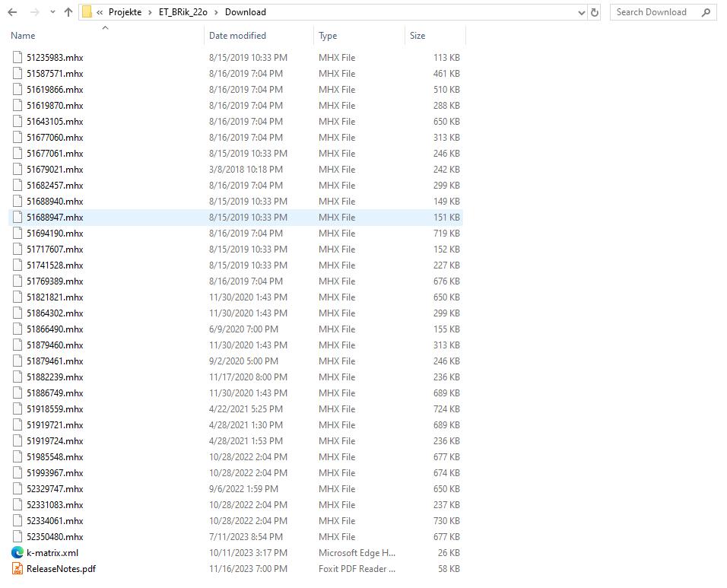Open the chevron after Projekte breadcrumb
Viewport: 727px width, 588px height.
[x=150, y=12]
